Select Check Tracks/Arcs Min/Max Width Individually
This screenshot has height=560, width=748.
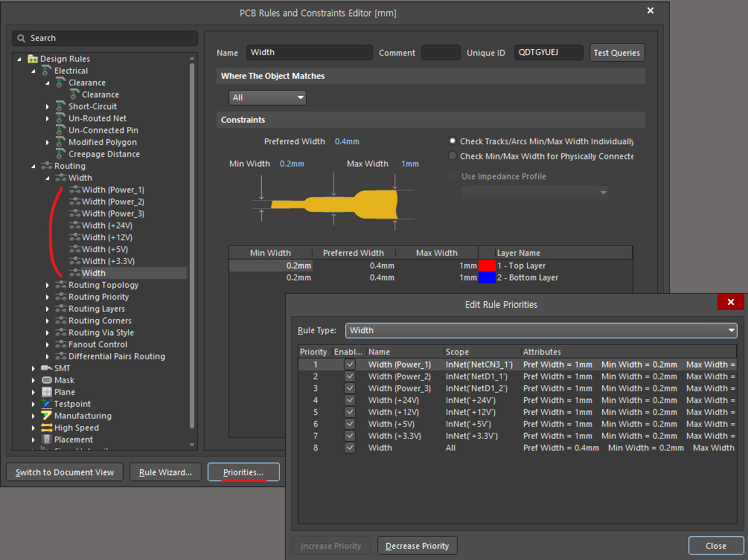click(453, 141)
